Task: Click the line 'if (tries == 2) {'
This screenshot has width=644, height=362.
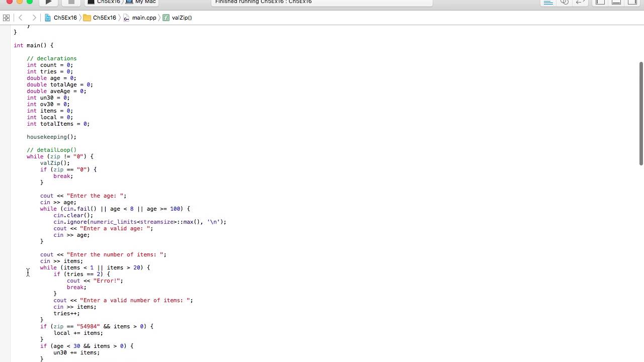Action: click(x=82, y=274)
